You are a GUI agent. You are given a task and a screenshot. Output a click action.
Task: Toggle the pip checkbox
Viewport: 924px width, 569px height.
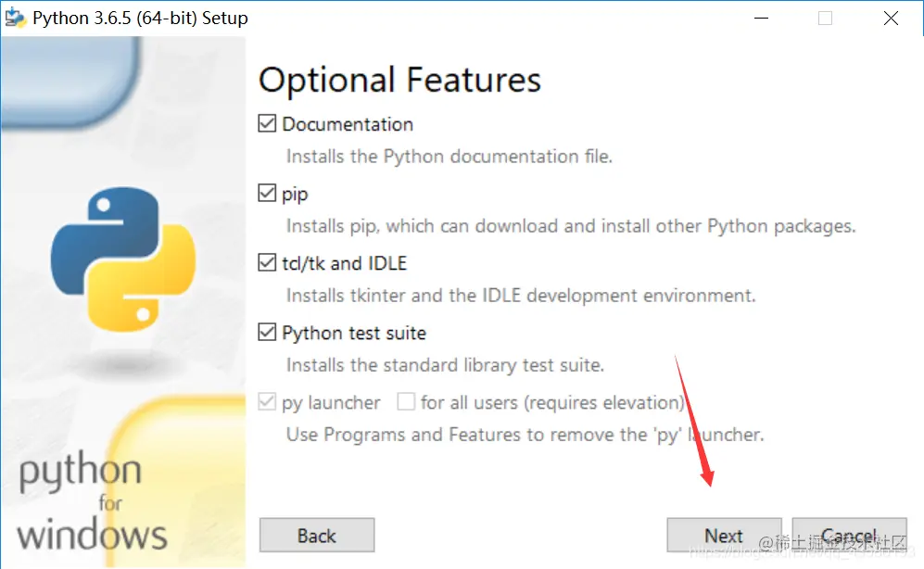tap(267, 193)
